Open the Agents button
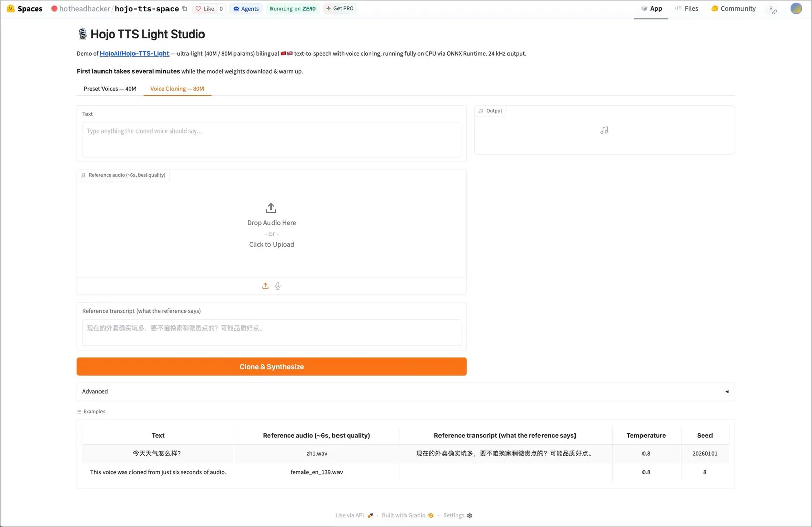The height and width of the screenshot is (527, 812). pos(246,9)
